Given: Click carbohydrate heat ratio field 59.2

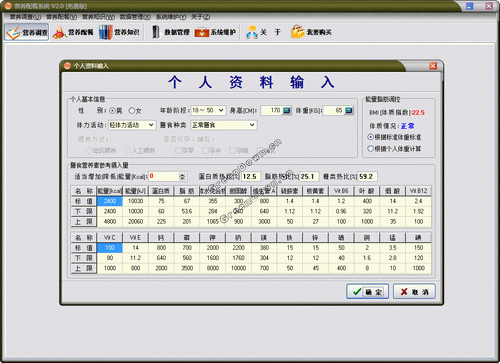Looking at the screenshot, I should click(x=367, y=176).
